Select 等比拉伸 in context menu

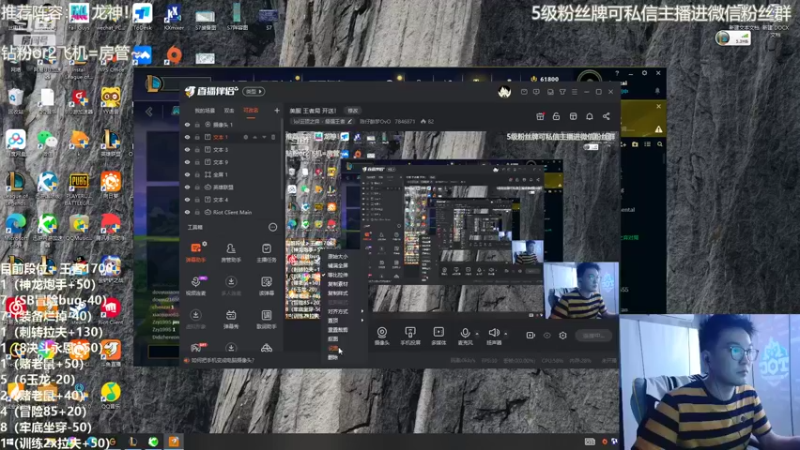coord(337,275)
